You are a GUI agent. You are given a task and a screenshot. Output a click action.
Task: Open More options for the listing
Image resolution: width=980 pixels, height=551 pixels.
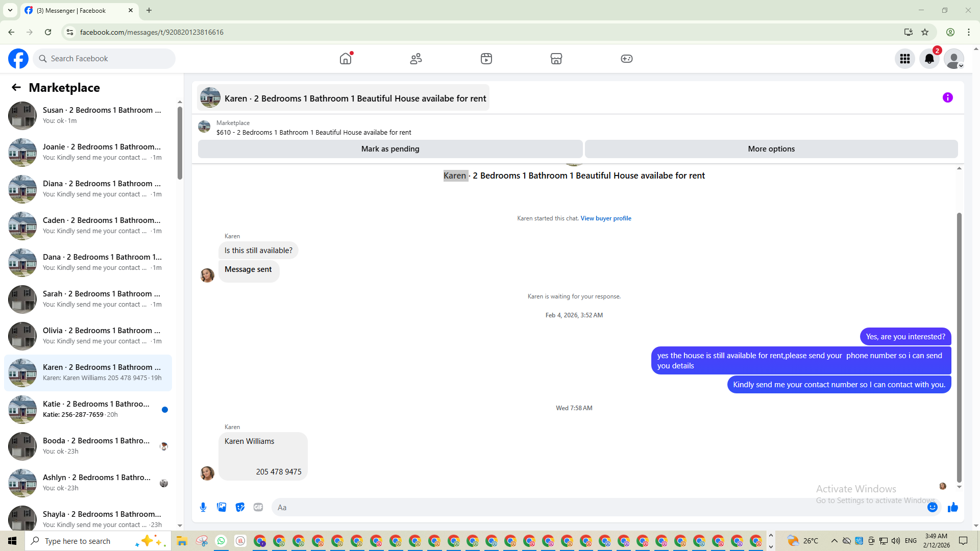click(771, 149)
